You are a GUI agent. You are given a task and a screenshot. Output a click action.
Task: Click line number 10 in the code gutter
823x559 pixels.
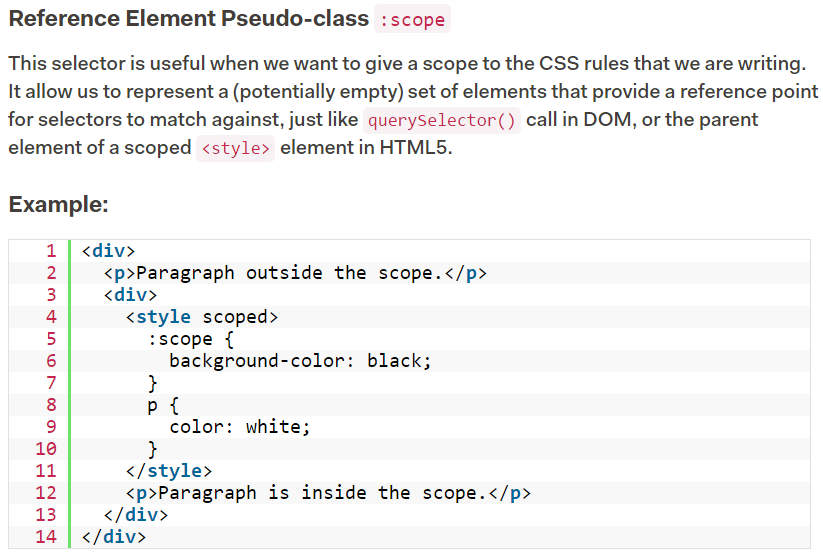coord(46,449)
